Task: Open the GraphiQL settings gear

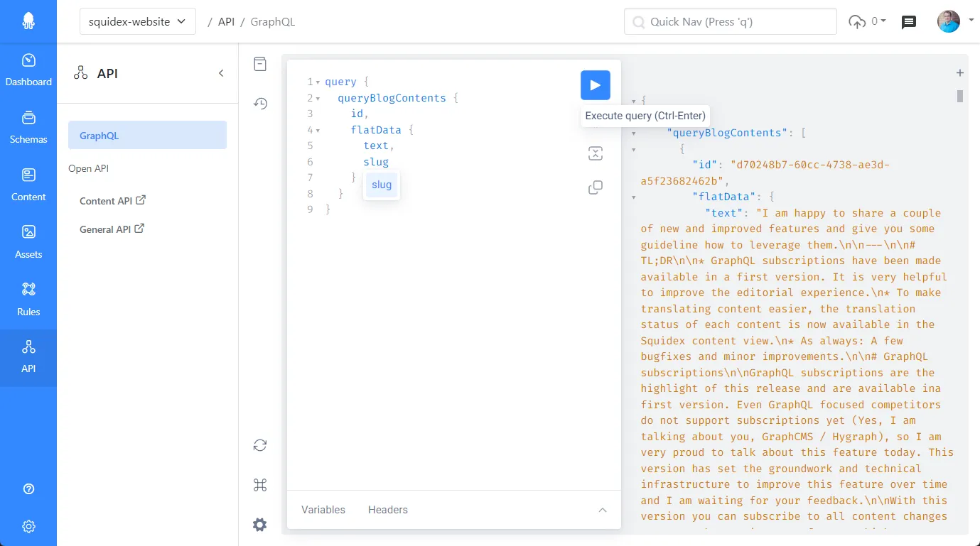Action: click(260, 524)
